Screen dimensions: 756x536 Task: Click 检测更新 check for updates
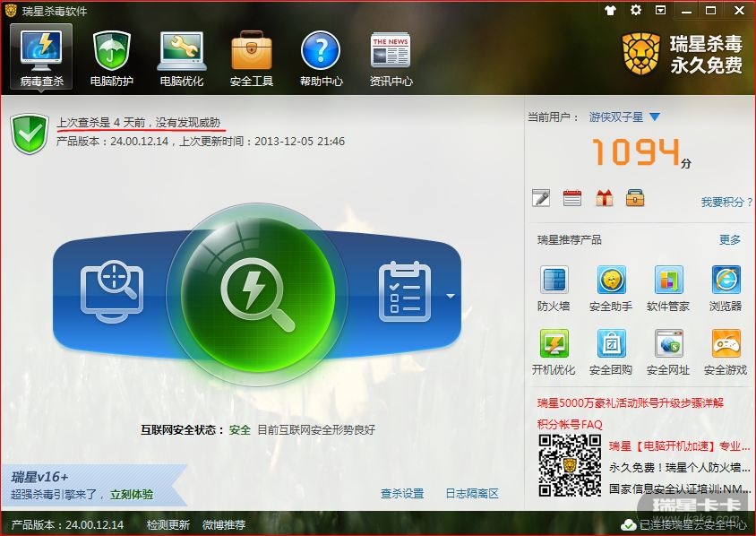[168, 524]
